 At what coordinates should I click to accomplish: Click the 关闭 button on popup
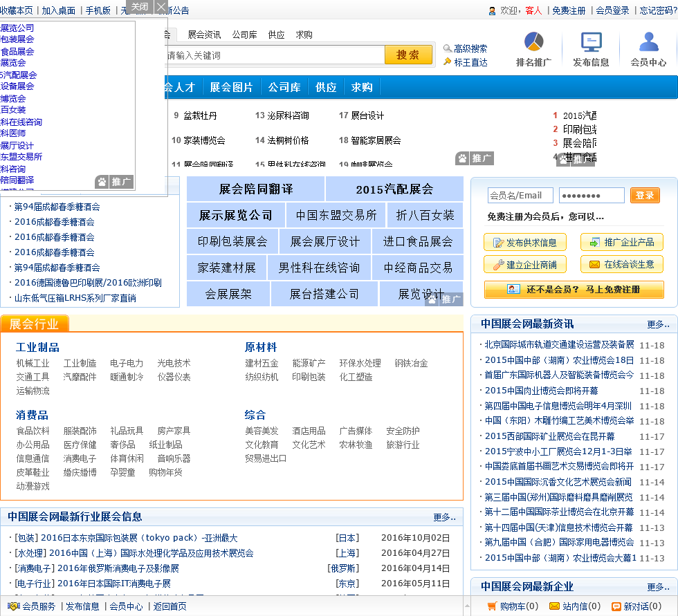click(140, 7)
